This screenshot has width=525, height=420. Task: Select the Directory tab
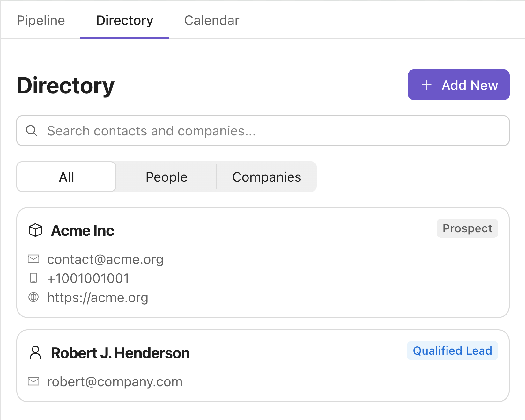click(124, 20)
